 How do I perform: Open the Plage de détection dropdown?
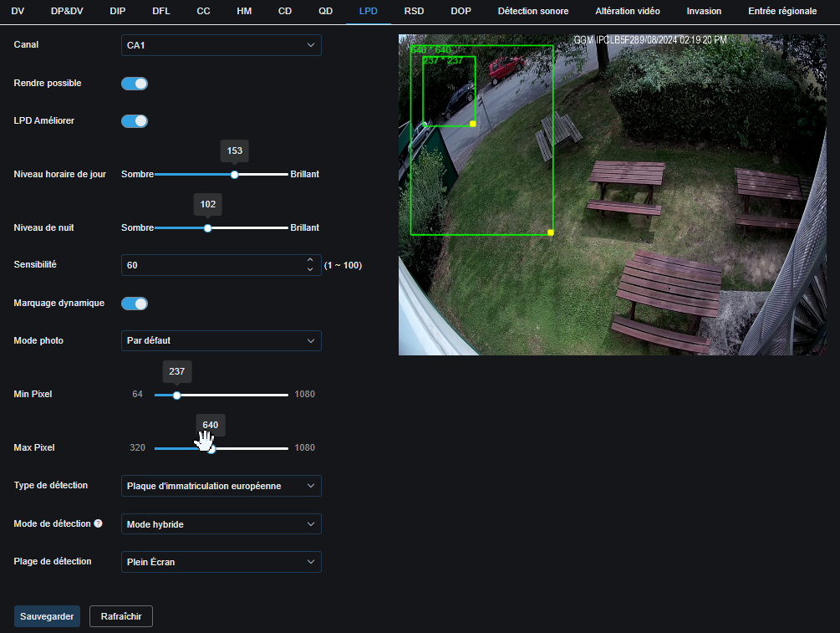click(221, 561)
